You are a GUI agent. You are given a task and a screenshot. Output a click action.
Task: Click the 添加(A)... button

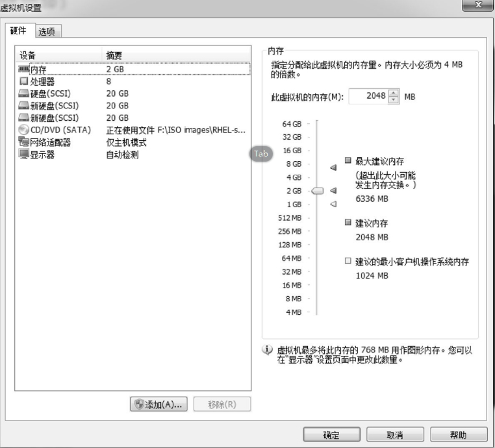[x=159, y=404]
